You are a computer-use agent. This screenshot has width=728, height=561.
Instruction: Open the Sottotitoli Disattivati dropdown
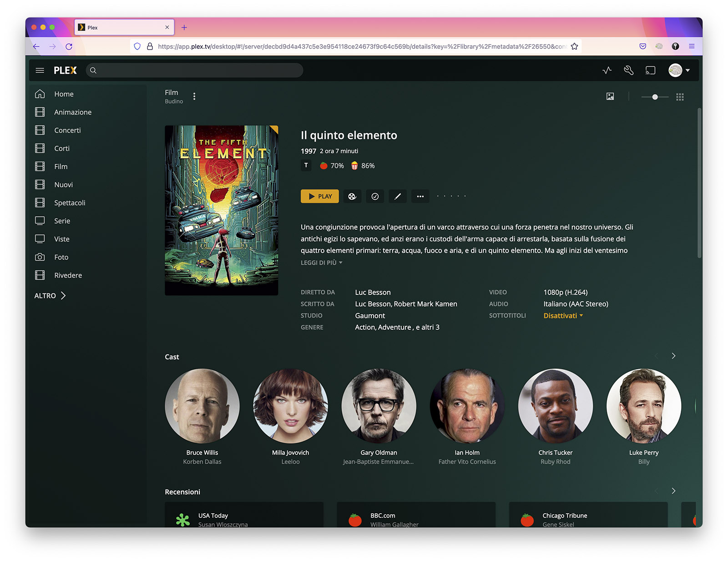coord(563,316)
